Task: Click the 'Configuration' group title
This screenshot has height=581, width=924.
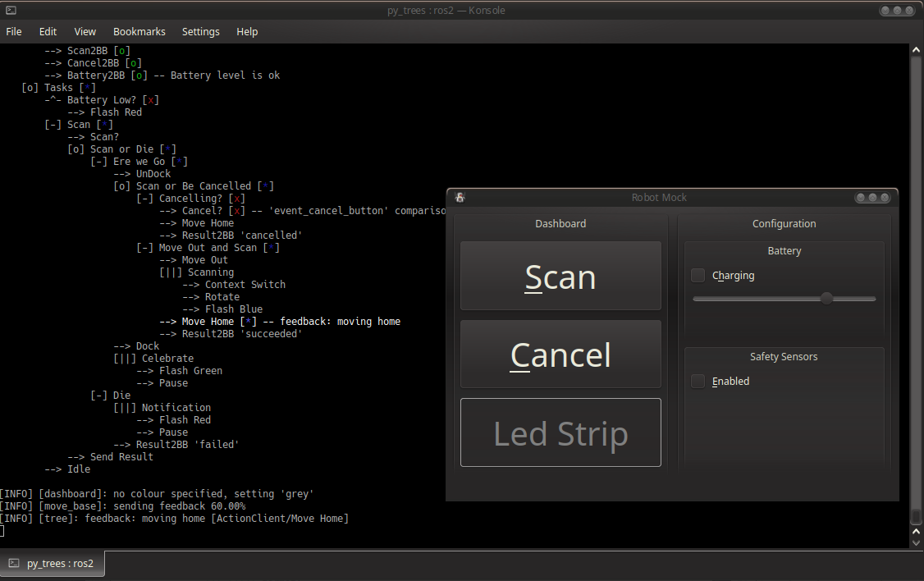Action: (x=784, y=223)
